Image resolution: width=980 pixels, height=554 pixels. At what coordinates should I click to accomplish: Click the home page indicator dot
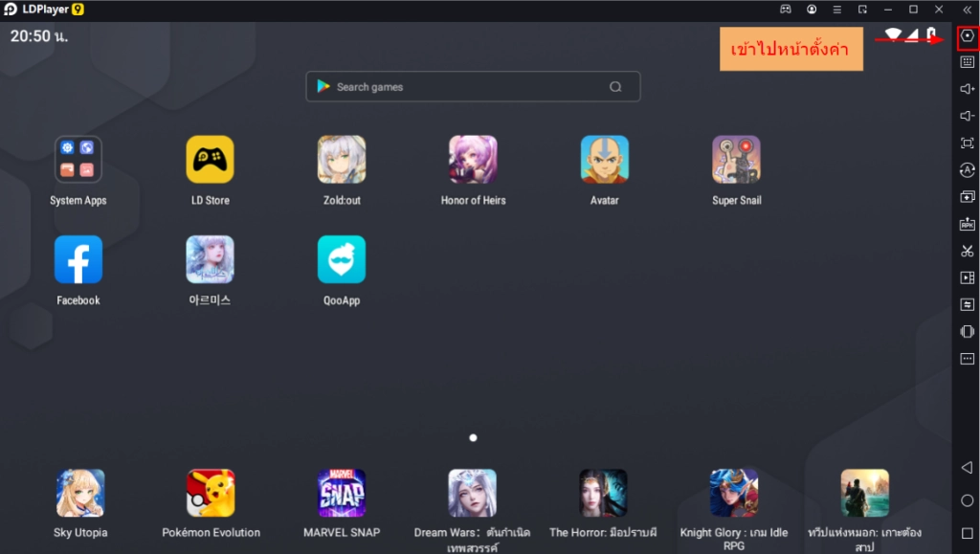pos(473,438)
